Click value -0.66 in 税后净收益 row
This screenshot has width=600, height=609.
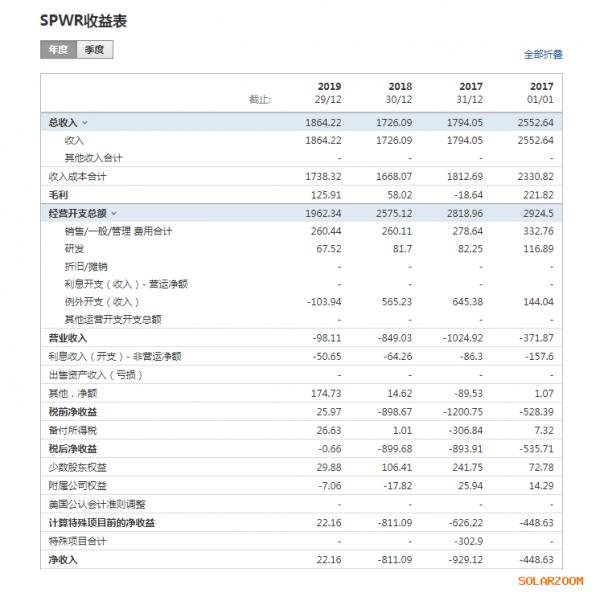[329, 449]
